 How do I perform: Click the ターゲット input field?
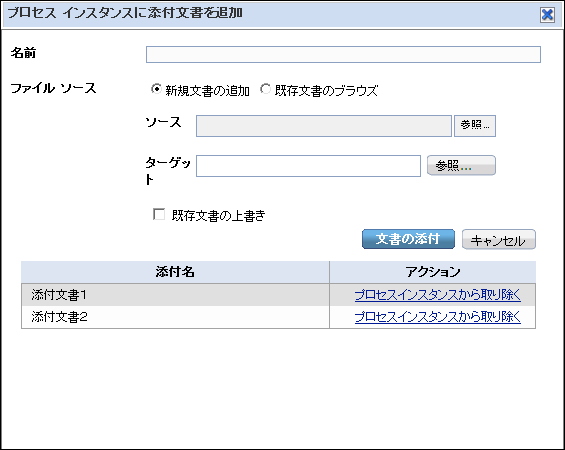point(308,166)
